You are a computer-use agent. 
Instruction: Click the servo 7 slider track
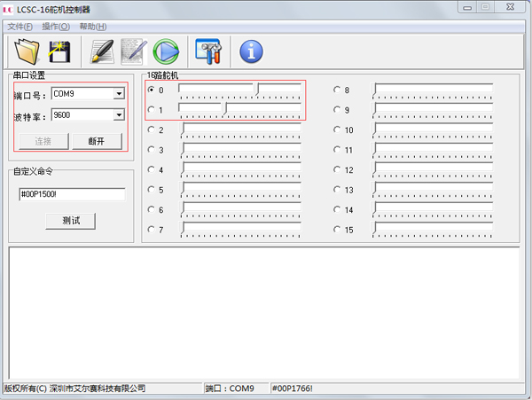click(240, 228)
